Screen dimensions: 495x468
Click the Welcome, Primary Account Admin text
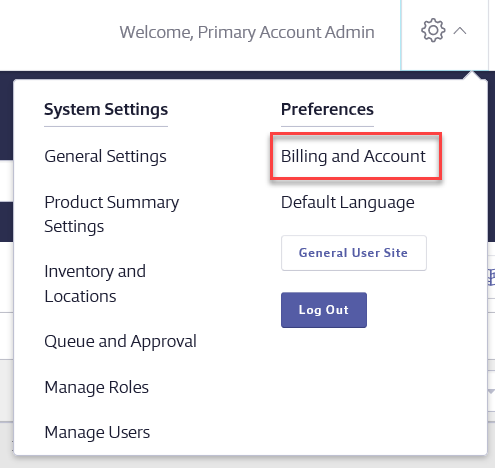click(x=247, y=32)
